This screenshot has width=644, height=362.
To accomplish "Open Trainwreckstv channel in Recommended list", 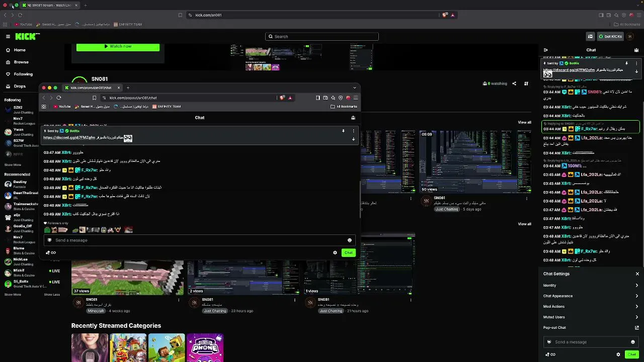I will [21, 206].
